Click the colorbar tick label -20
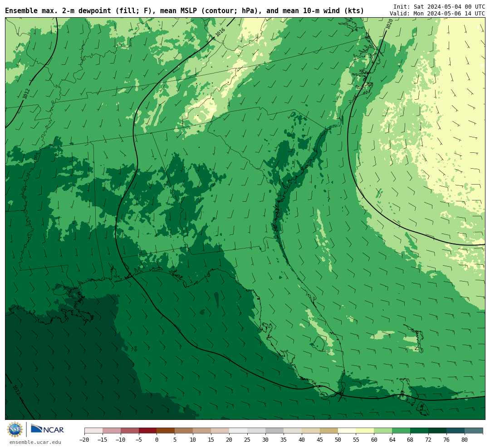 [x=84, y=439]
